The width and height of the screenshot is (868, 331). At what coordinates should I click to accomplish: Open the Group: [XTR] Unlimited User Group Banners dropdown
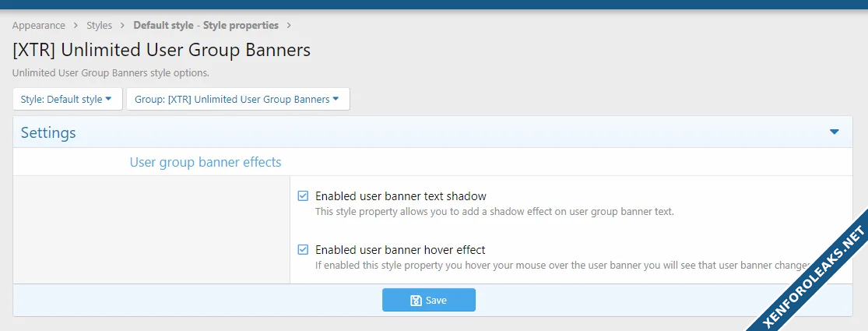237,100
